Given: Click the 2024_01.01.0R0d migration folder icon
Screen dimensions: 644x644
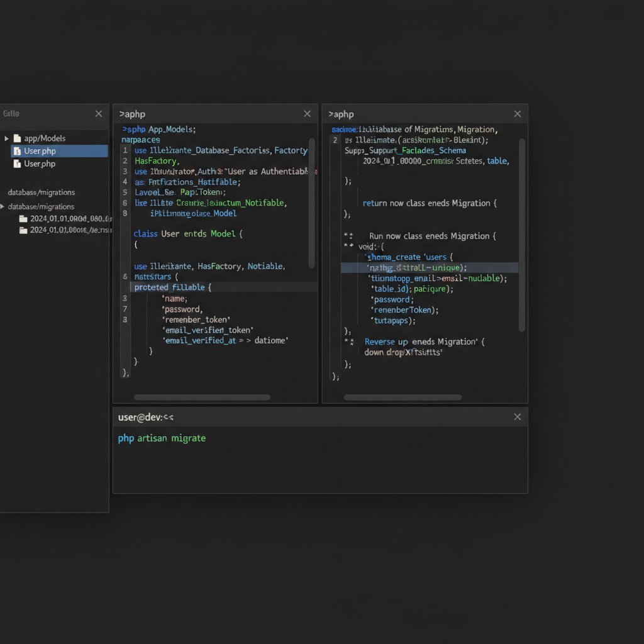Looking at the screenshot, I should tap(22, 218).
